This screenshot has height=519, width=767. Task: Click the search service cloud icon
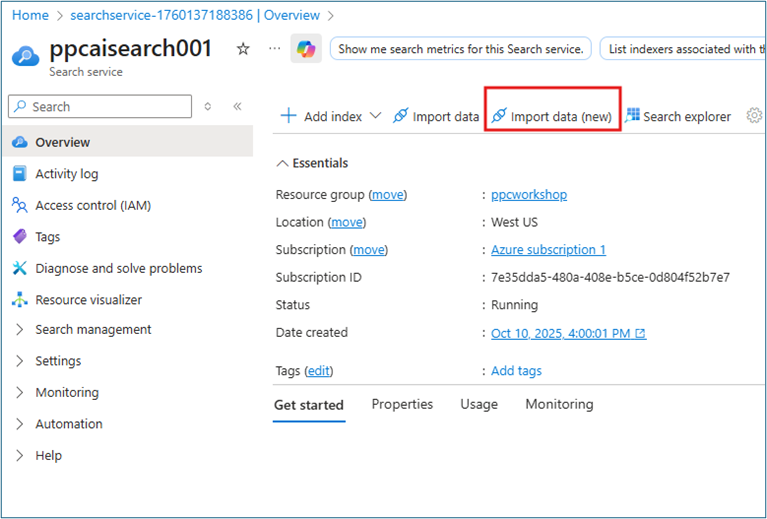[25, 56]
